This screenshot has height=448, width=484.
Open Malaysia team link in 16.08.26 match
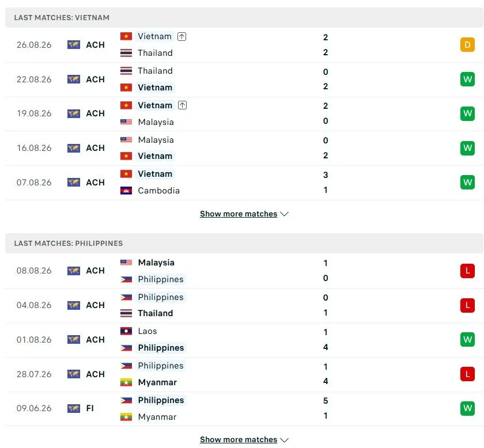click(156, 140)
